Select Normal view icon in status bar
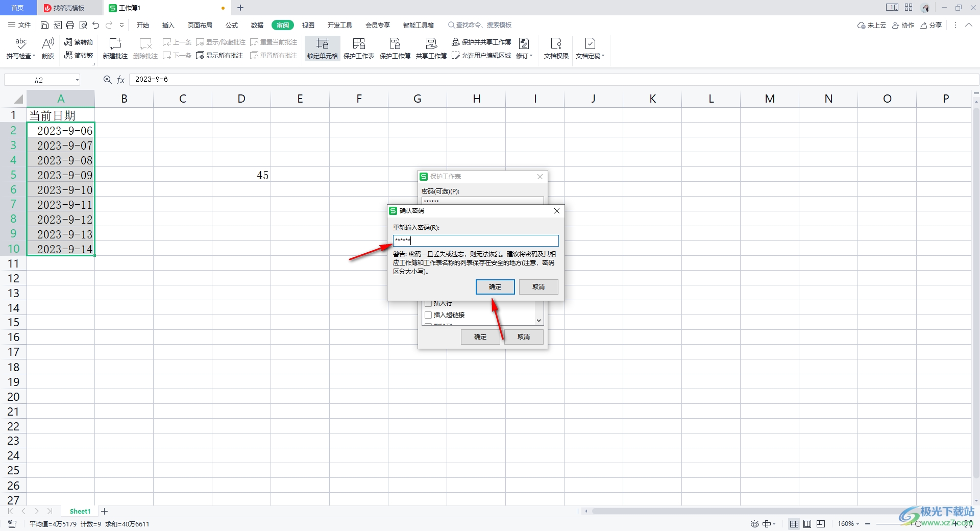The width and height of the screenshot is (980, 531). point(794,524)
